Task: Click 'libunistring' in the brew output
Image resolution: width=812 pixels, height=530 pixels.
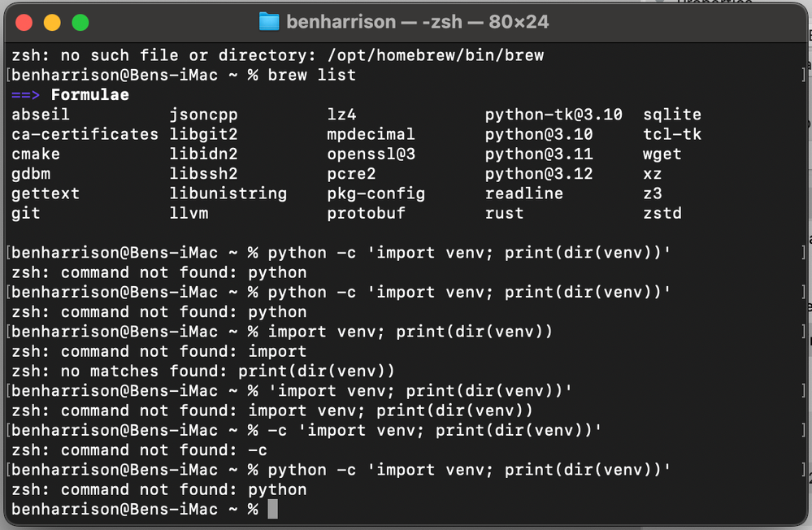Action: click(228, 193)
